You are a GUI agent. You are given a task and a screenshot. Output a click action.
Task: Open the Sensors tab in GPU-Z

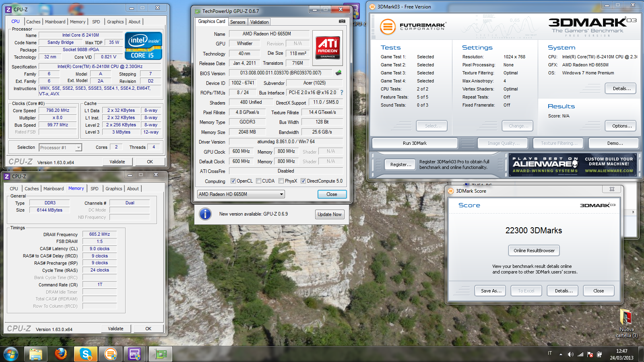click(x=238, y=22)
